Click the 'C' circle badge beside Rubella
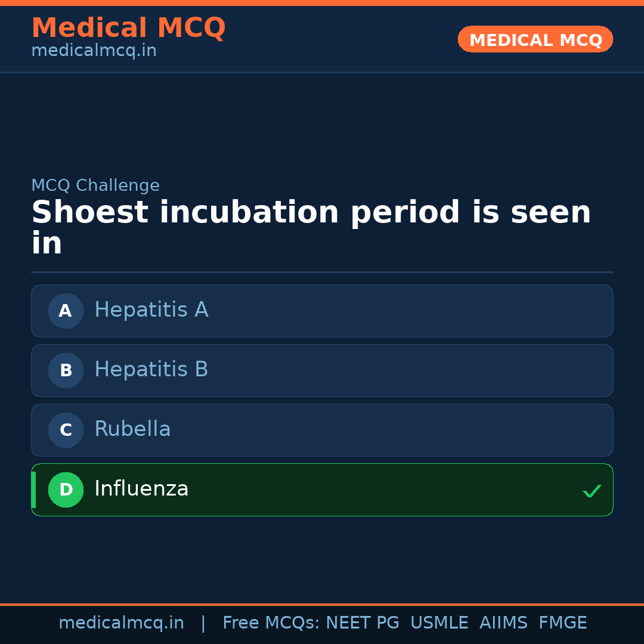Screen dimensions: 644x644 pos(66,430)
